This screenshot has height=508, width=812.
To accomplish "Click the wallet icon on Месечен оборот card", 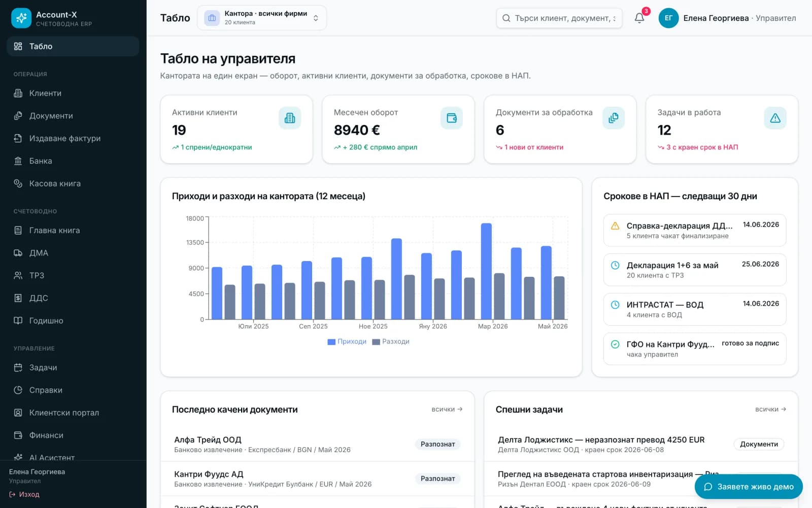I will (x=452, y=118).
